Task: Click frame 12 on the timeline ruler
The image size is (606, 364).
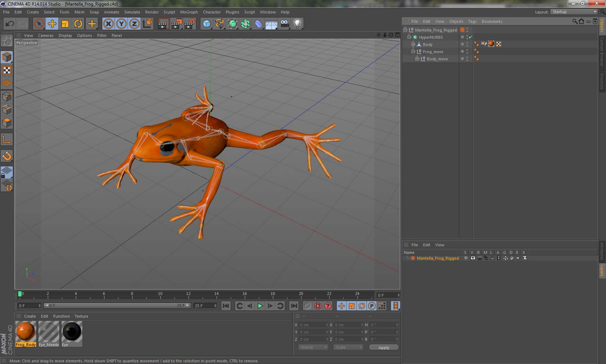Action: pyautogui.click(x=188, y=295)
